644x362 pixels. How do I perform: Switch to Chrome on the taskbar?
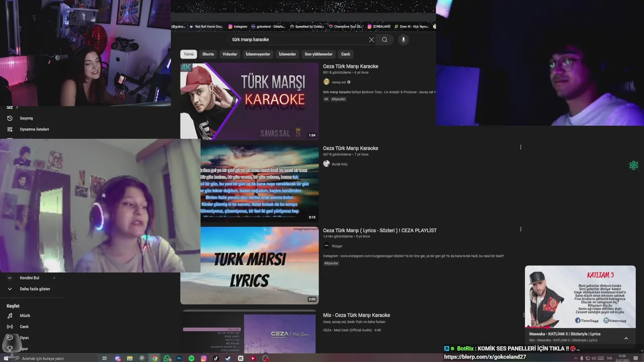154,358
